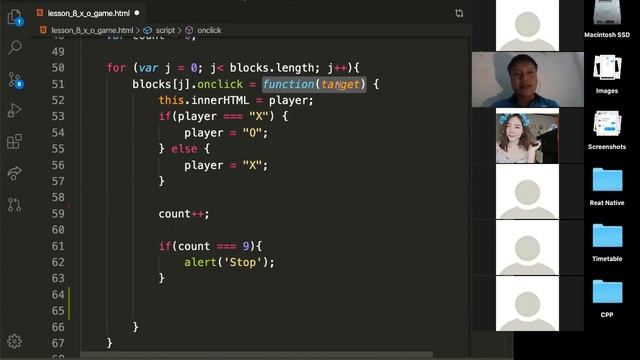640x360 pixels.
Task: Select the Reat Native desktop folder
Action: click(607, 187)
